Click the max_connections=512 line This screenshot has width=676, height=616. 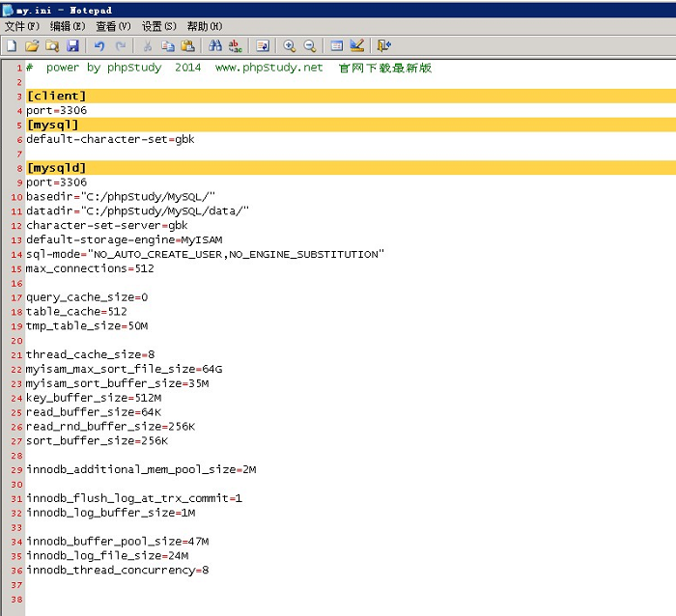[90, 268]
